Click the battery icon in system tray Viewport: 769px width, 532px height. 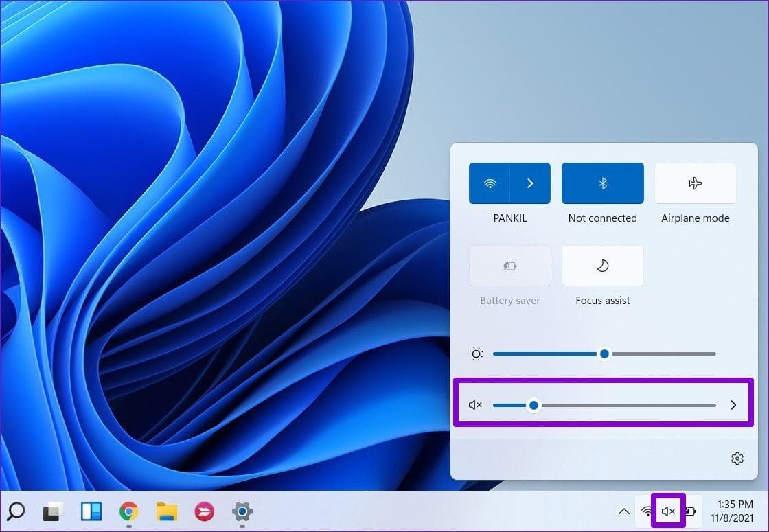coord(691,511)
